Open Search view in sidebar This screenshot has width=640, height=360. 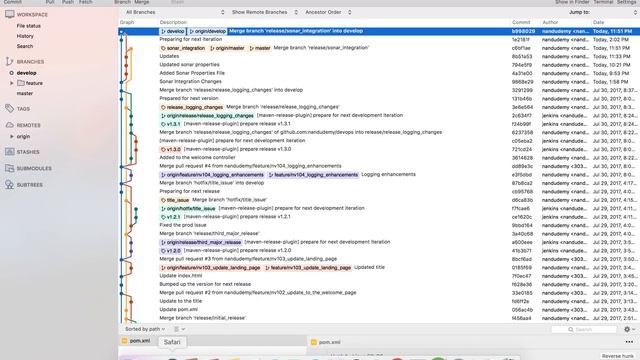point(24,46)
